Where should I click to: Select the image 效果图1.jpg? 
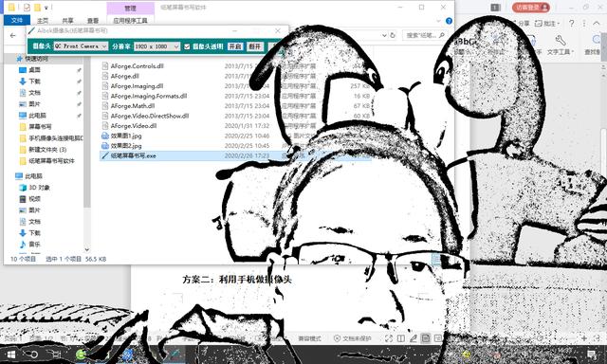[126, 136]
